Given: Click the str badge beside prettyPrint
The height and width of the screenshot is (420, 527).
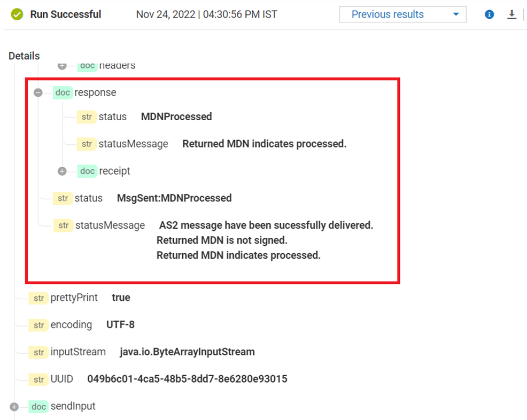Looking at the screenshot, I should 38,298.
